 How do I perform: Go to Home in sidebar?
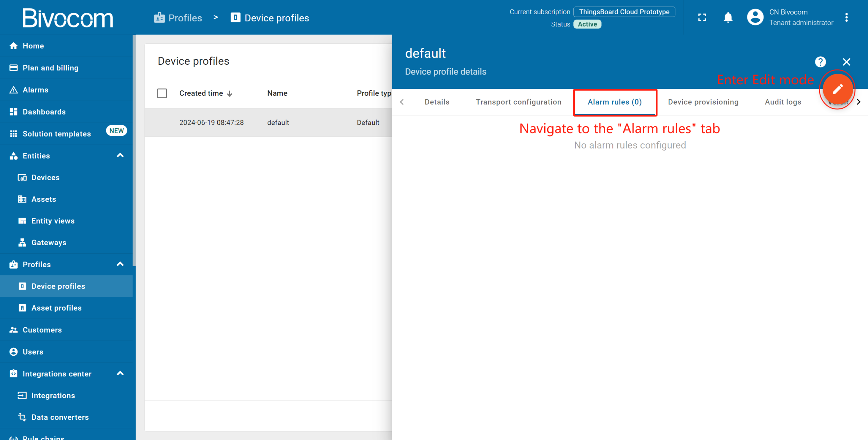pyautogui.click(x=33, y=46)
